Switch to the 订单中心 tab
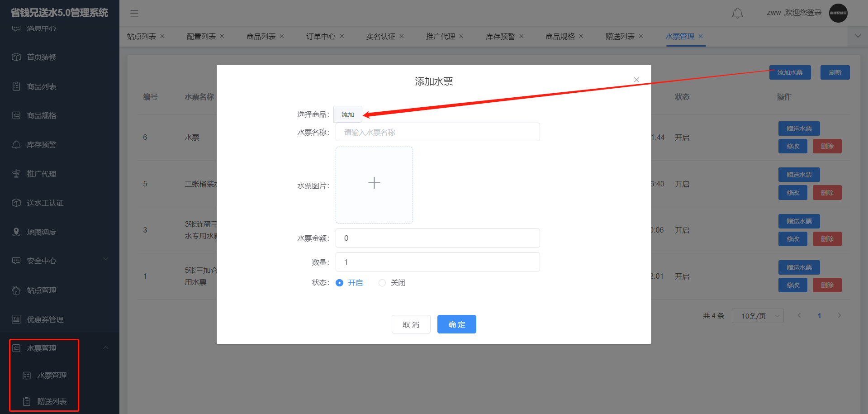This screenshot has width=868, height=414. [x=321, y=36]
